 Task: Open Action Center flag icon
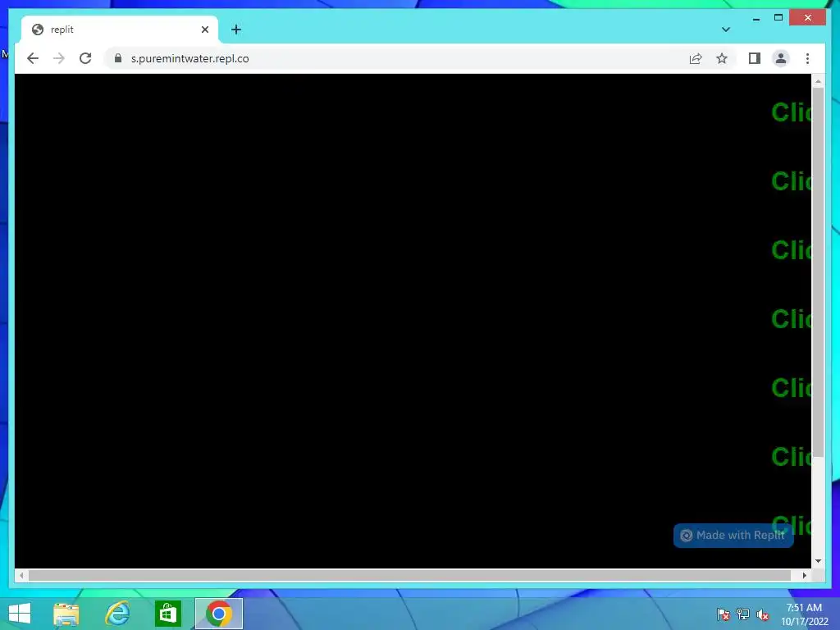point(724,614)
